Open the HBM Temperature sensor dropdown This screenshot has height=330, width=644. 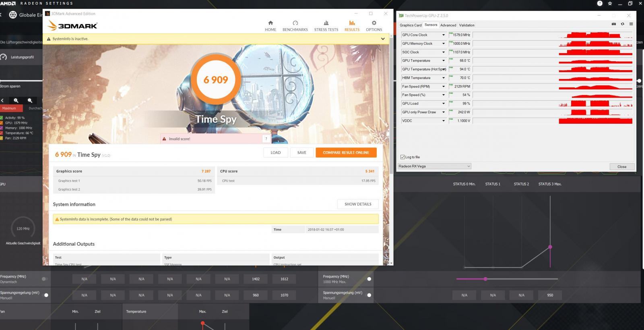[x=444, y=78]
